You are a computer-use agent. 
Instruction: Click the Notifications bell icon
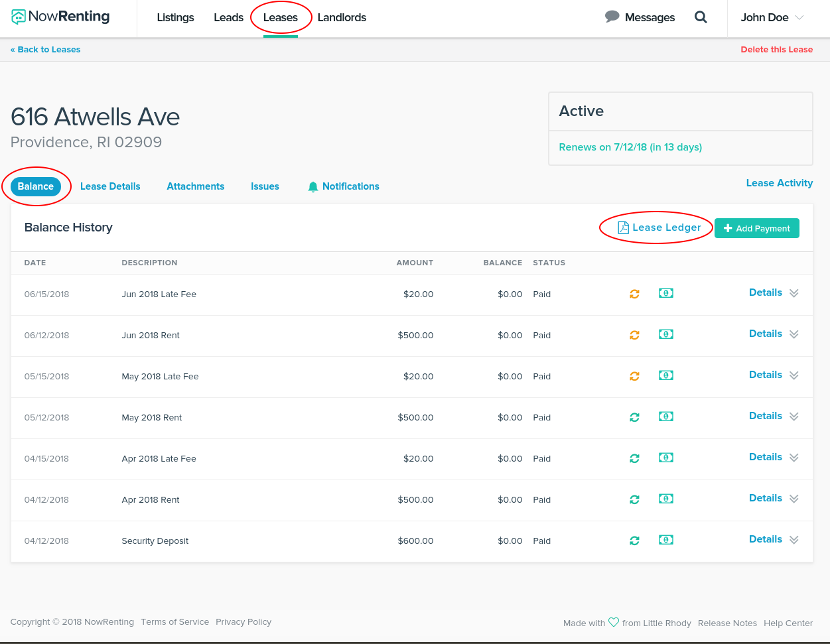tap(313, 187)
